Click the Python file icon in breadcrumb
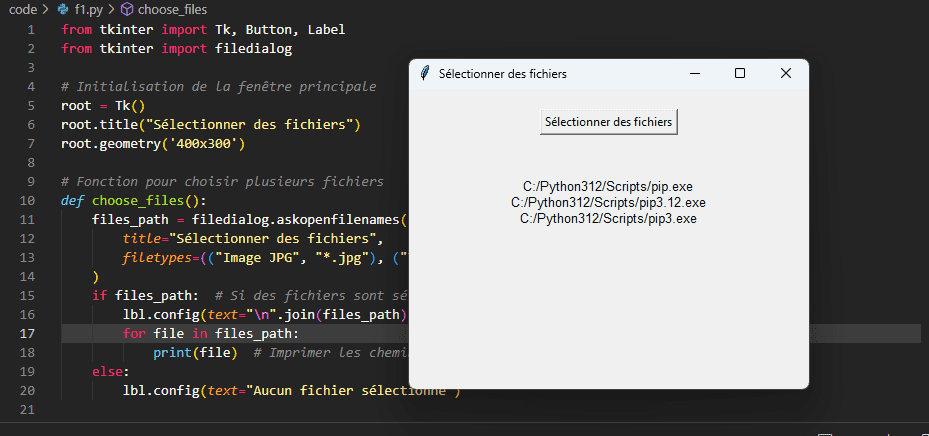Viewport: 929px width, 436px height. [63, 9]
